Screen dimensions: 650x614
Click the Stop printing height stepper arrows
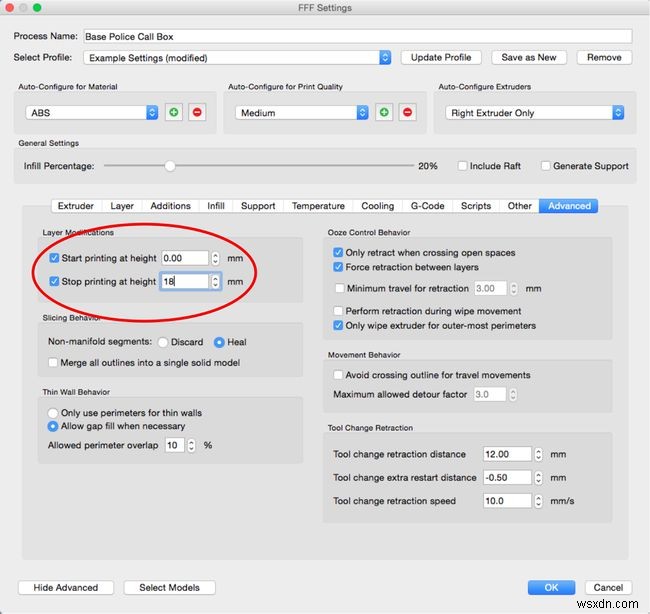coord(215,282)
